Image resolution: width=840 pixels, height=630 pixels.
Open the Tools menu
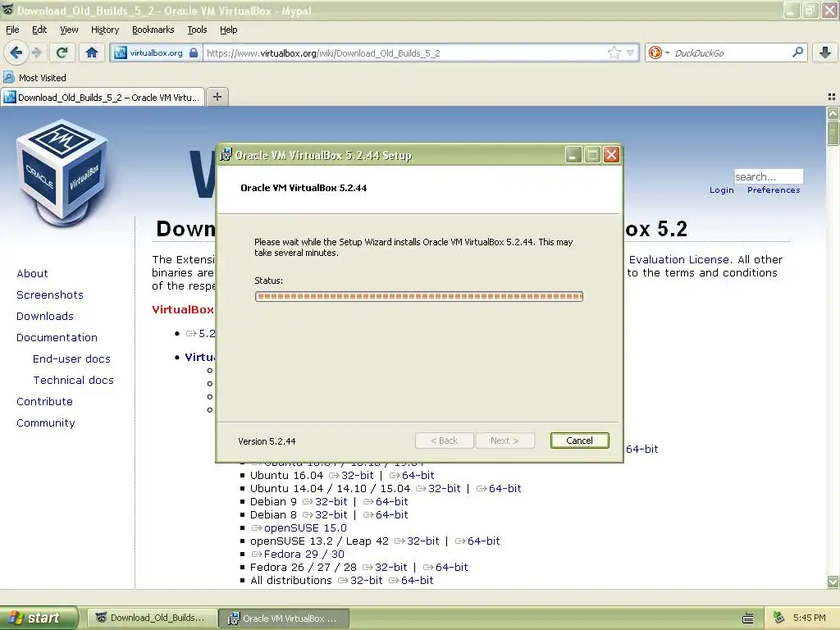click(x=197, y=30)
